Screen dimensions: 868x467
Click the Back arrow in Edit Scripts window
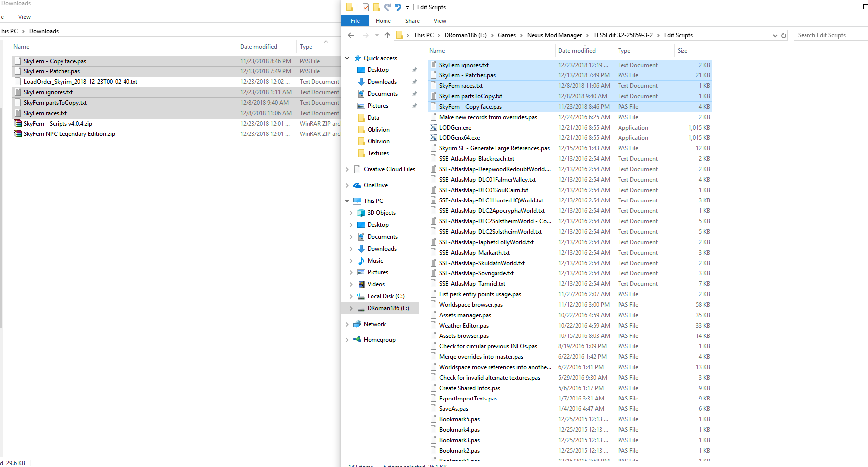coord(351,35)
